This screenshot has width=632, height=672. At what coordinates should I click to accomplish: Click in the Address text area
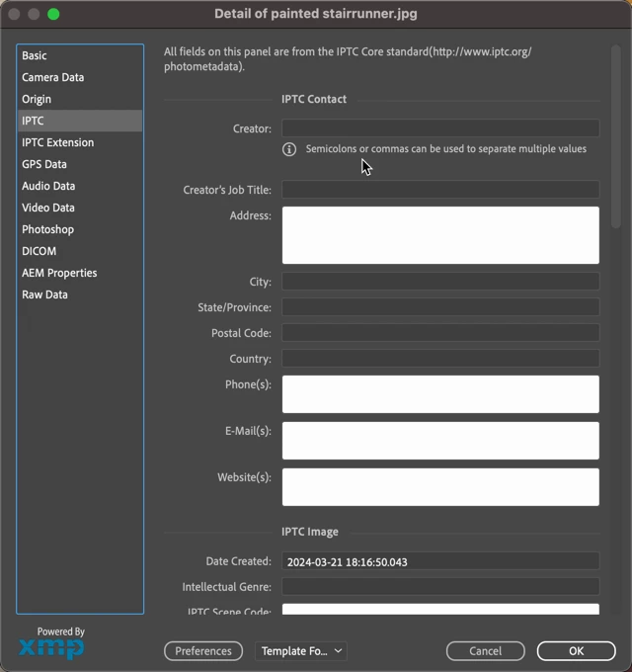tap(440, 235)
